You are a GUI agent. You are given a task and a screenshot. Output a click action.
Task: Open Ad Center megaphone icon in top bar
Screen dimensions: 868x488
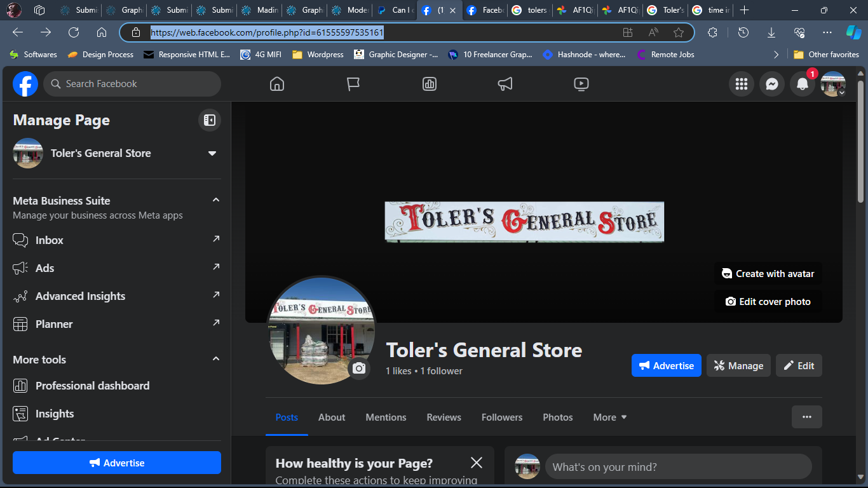pyautogui.click(x=505, y=84)
